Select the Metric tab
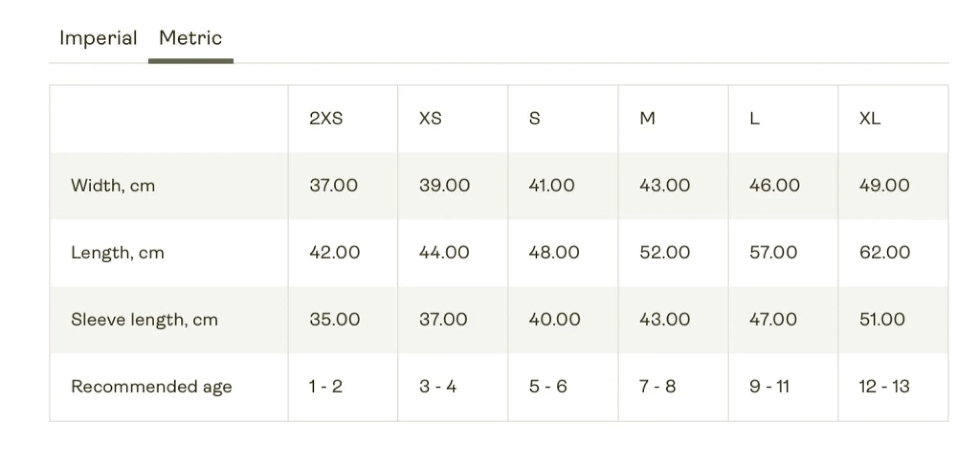 (x=190, y=38)
